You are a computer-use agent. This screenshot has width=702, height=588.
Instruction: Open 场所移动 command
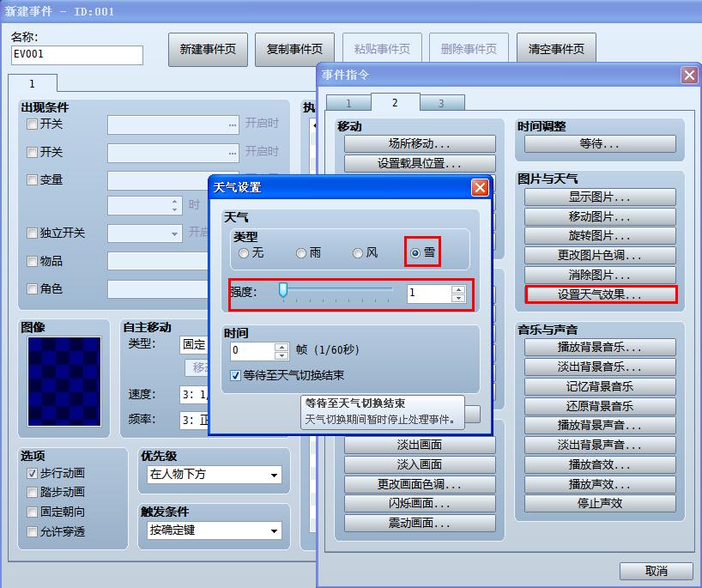pos(420,143)
